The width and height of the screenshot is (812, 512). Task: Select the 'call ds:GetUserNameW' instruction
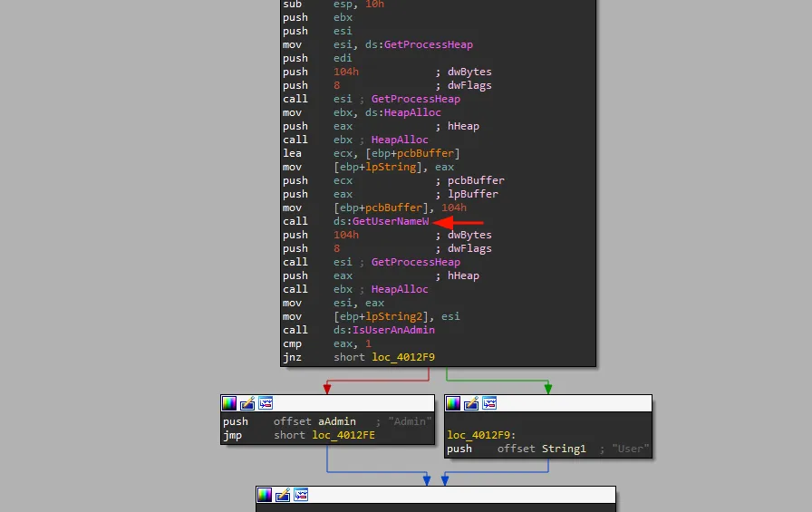pos(356,222)
